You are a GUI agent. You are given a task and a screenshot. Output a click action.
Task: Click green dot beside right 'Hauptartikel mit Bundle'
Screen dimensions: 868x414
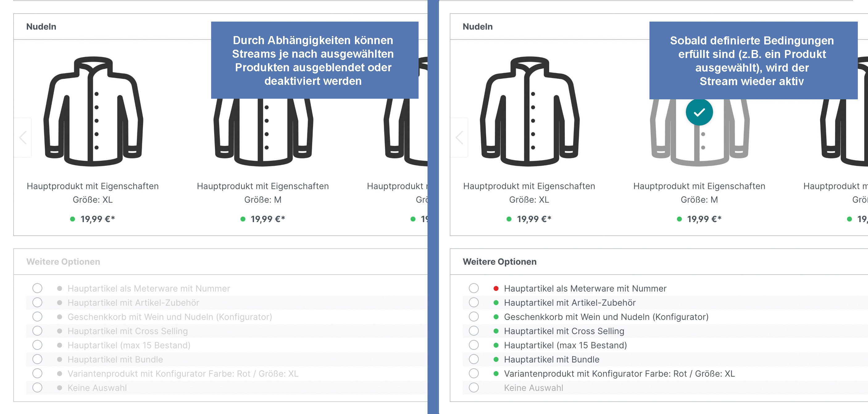click(x=496, y=359)
